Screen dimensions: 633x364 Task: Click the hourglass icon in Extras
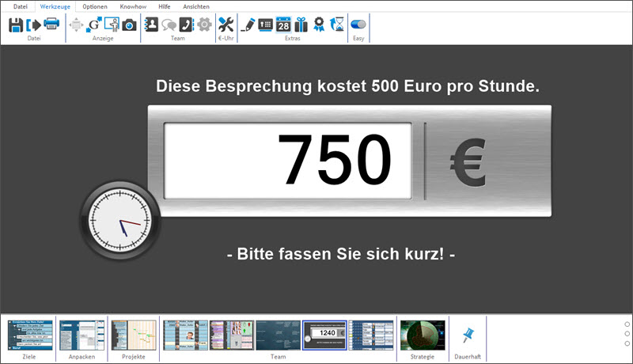337,25
